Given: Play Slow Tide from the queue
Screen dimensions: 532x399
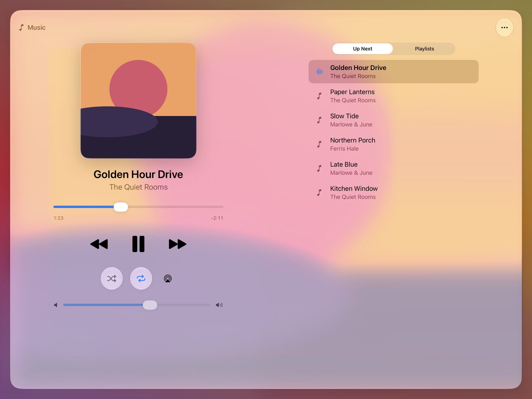Looking at the screenshot, I should pyautogui.click(x=394, y=120).
